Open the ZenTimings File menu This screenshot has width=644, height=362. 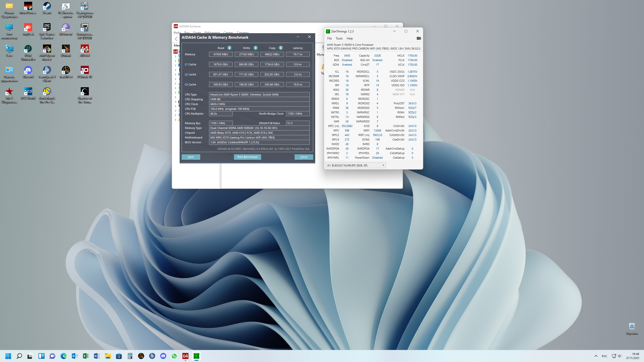coord(329,38)
